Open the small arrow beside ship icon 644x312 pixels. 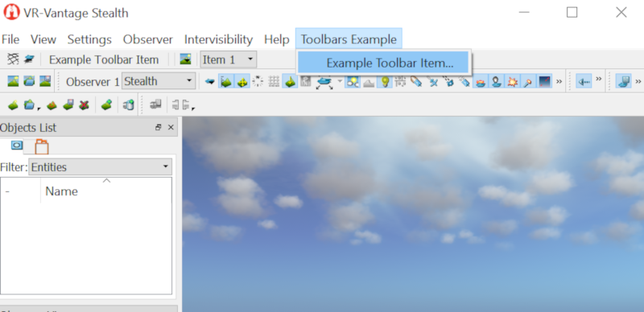point(340,81)
